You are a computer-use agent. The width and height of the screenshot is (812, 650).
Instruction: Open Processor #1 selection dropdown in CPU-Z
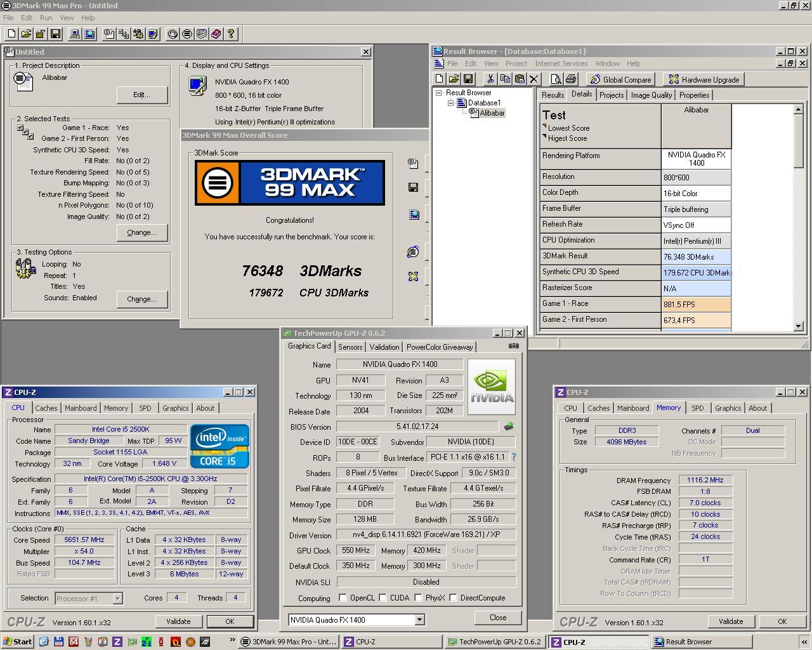point(117,599)
